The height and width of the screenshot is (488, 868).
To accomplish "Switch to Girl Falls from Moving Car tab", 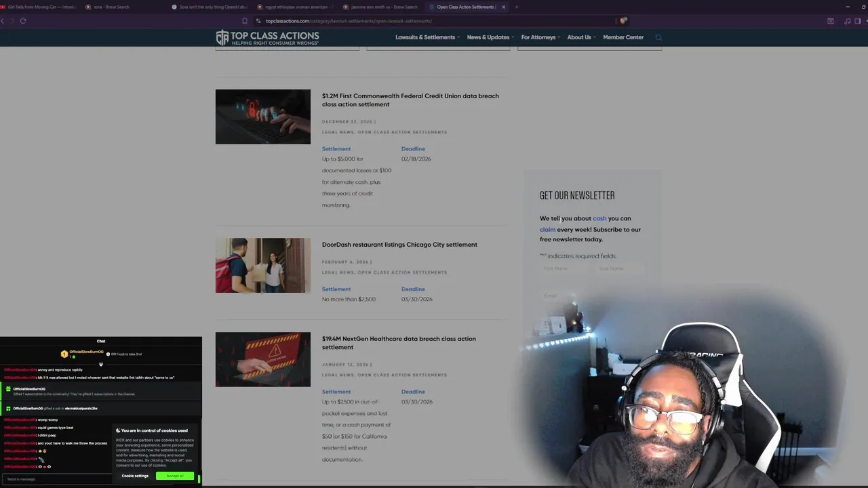I will [x=41, y=7].
